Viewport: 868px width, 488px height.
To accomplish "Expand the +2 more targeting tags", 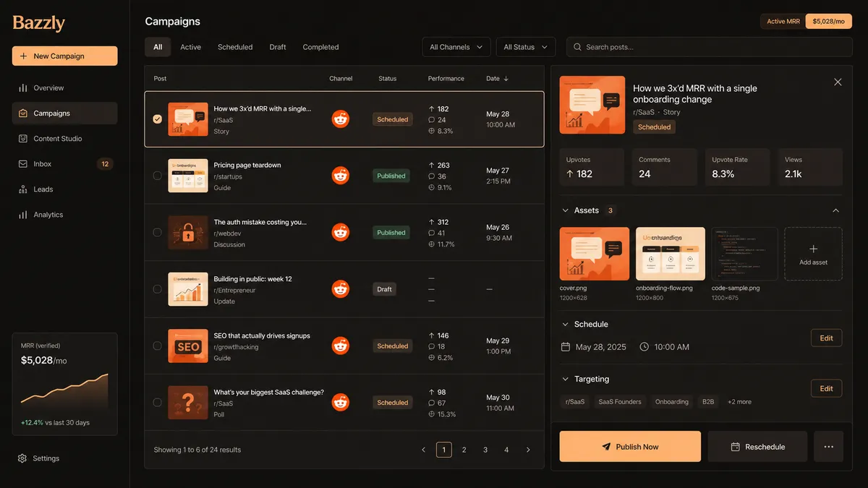I will 739,402.
